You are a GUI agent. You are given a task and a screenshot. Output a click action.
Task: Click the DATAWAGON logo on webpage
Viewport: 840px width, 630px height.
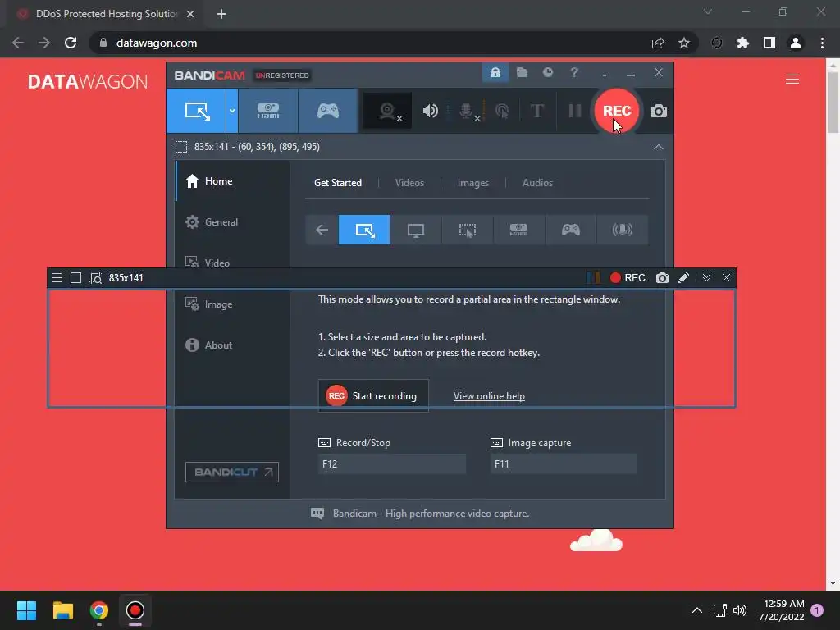pyautogui.click(x=88, y=81)
